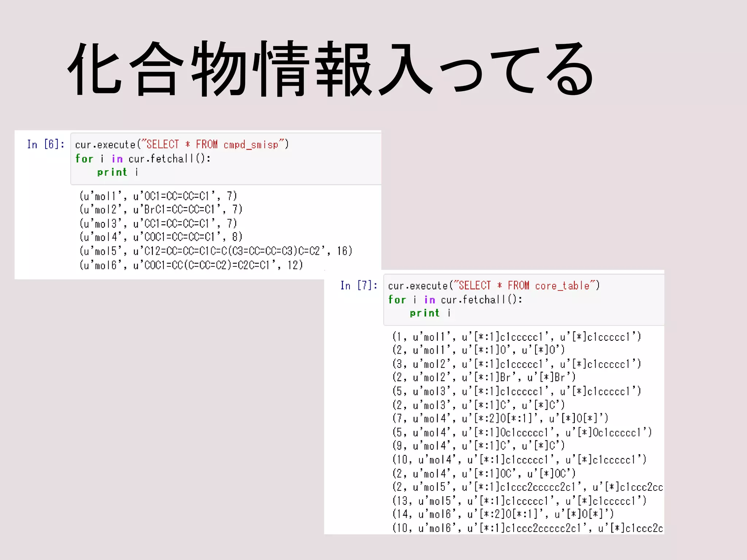Click the In [6] code cell input
Image resolution: width=747 pixels, height=560 pixels.
(226, 159)
